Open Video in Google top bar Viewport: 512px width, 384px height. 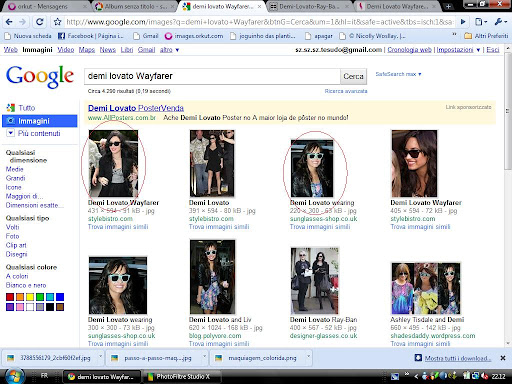(x=65, y=50)
